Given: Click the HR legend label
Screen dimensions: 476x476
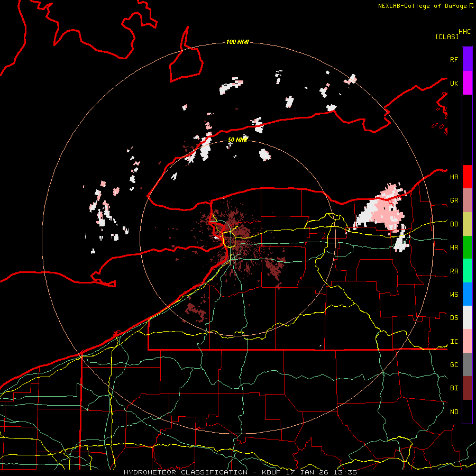Looking at the screenshot, I should tap(454, 248).
